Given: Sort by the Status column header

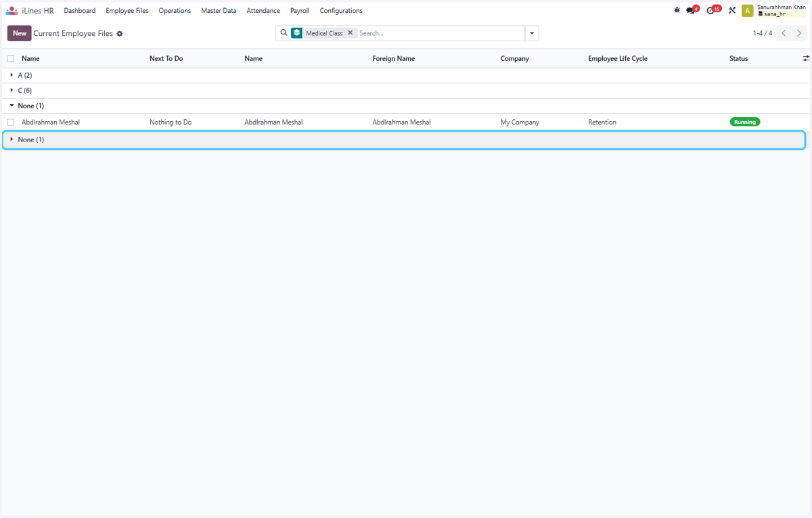Looking at the screenshot, I should (739, 58).
